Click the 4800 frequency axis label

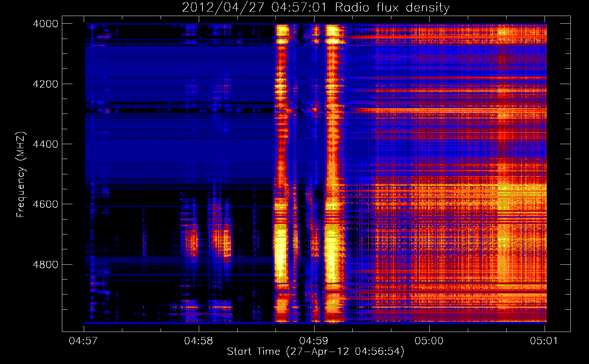click(x=46, y=265)
